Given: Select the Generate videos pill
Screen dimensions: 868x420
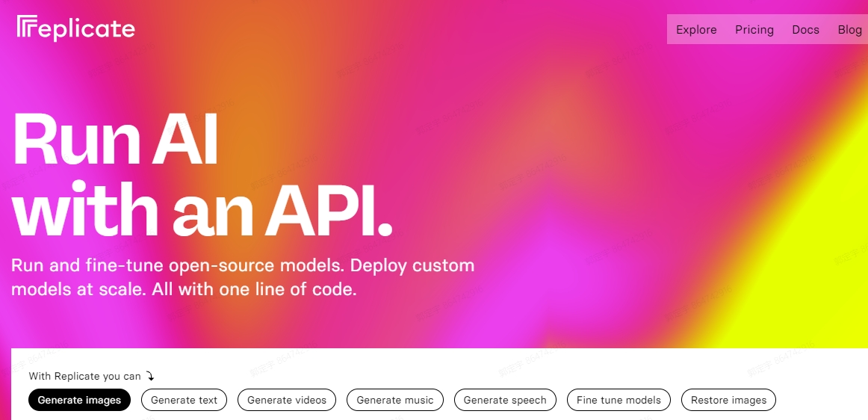Looking at the screenshot, I should tap(287, 400).
